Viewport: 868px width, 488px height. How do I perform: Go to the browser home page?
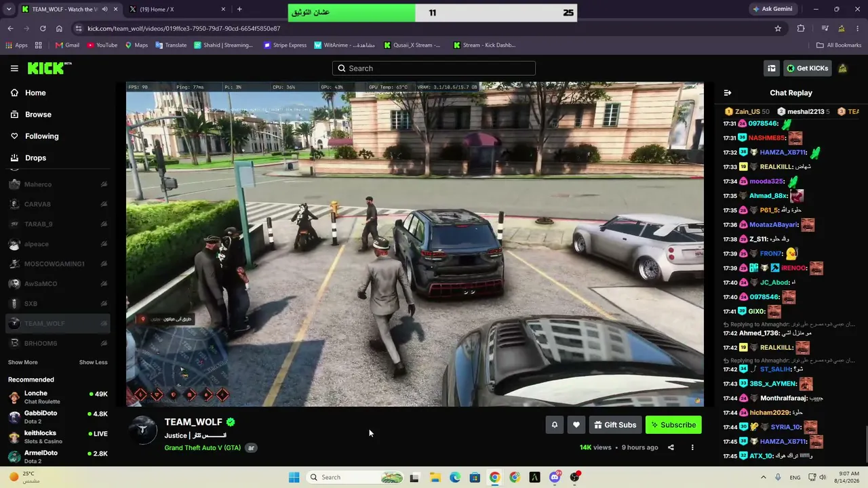point(59,28)
